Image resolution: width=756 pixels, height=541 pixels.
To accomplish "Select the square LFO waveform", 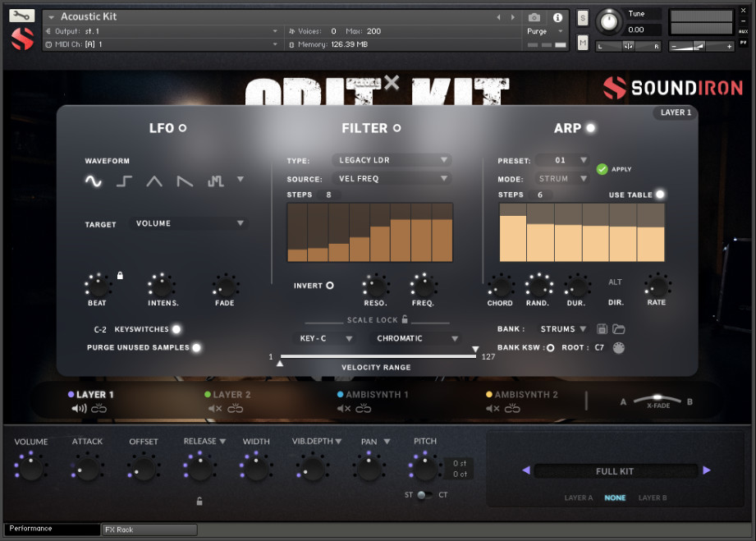I will 124,181.
